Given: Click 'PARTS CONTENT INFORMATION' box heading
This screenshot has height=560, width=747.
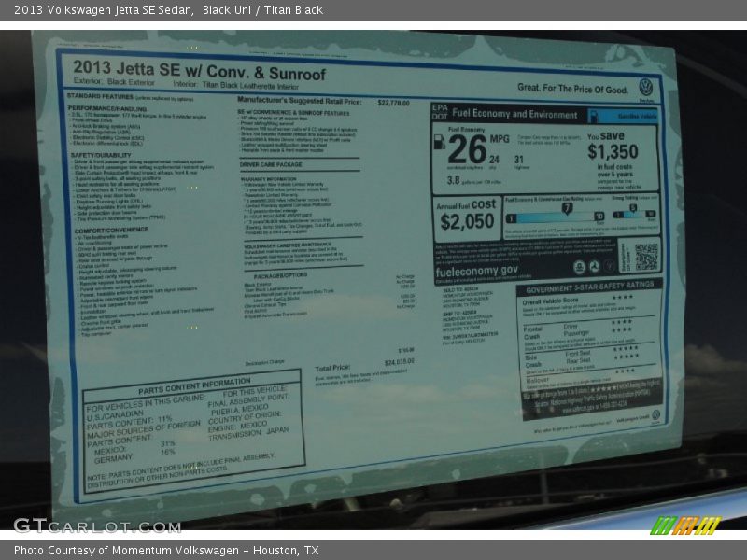Looking at the screenshot, I should click(194, 385).
